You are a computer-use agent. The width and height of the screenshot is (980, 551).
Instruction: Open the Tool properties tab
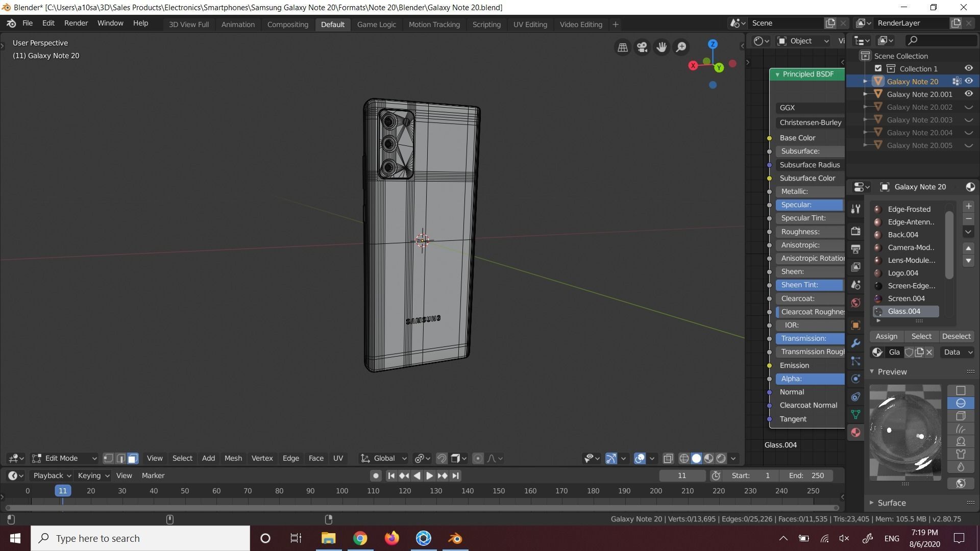(x=856, y=209)
